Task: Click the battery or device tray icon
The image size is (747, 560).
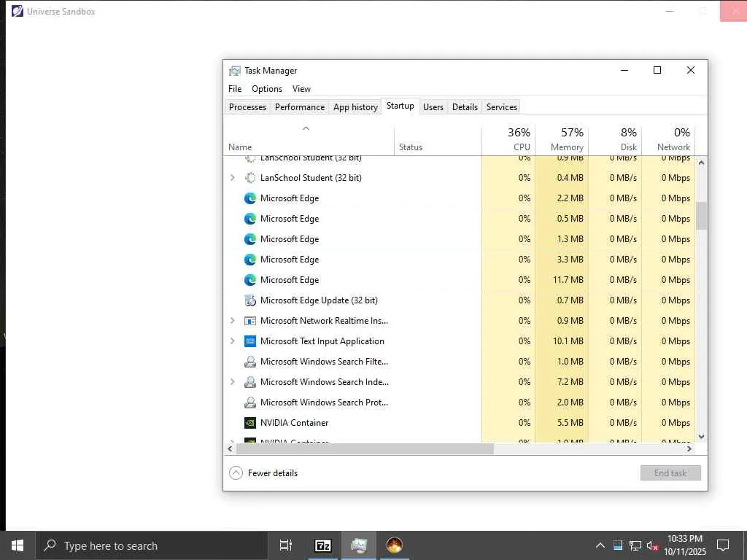Action: tap(618, 545)
